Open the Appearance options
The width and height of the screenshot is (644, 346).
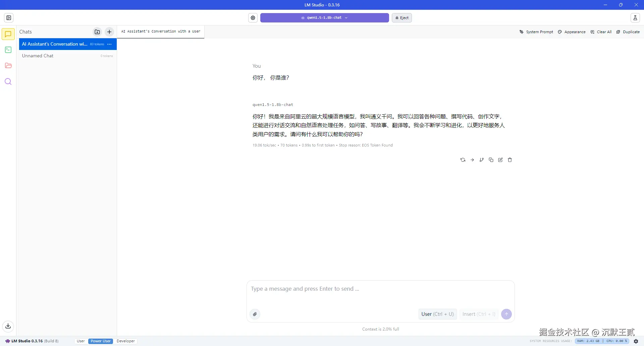pyautogui.click(x=572, y=32)
